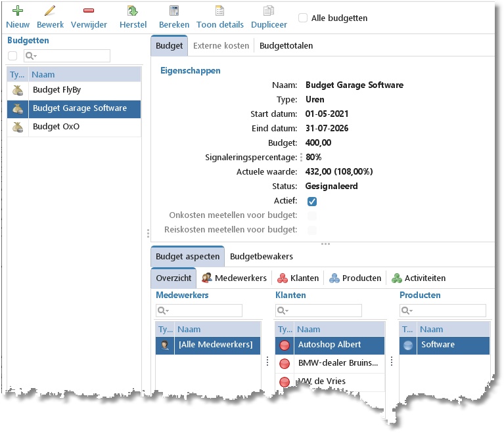Viewport: 504px width, 434px height.
Task: Select [Alle Medewerkers] name cell
Action: point(218,345)
